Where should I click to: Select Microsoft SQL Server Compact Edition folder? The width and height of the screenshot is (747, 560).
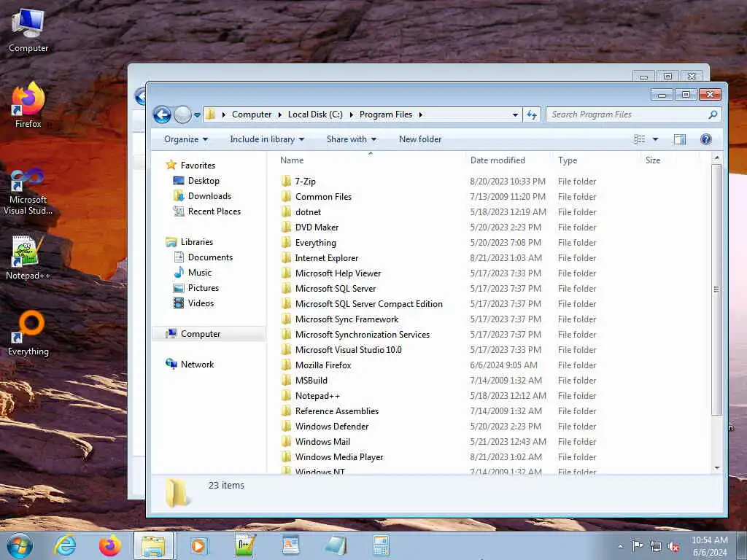pos(368,304)
